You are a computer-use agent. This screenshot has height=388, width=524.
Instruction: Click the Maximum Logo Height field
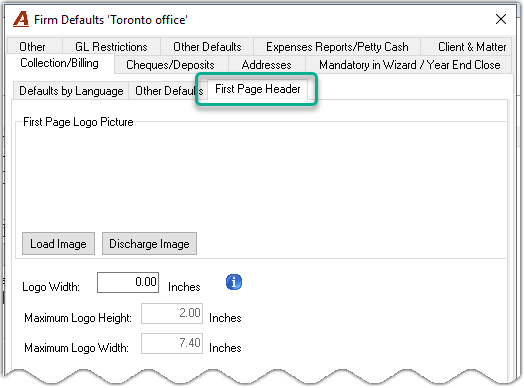(172, 313)
